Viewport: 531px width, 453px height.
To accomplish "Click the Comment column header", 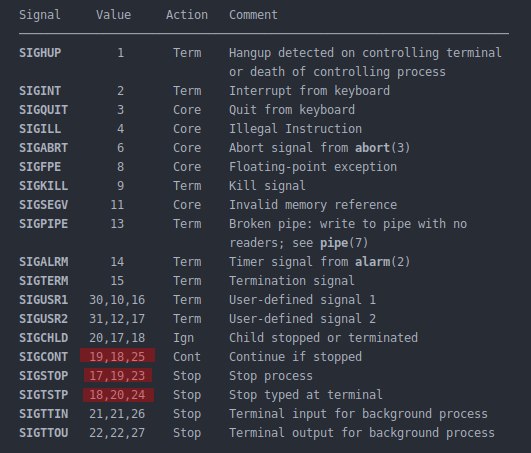I will [253, 15].
